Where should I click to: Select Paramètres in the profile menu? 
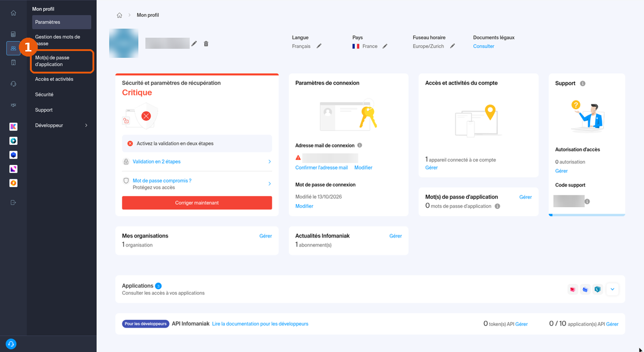coord(62,22)
